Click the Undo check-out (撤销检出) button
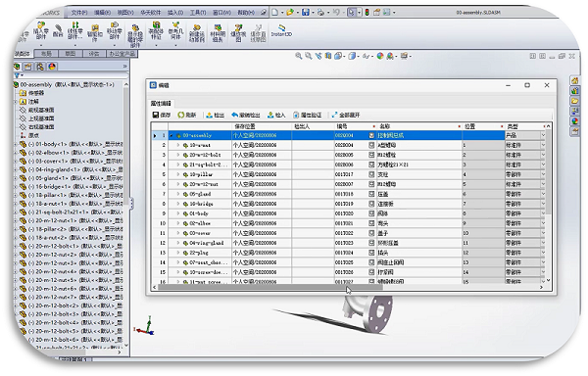 click(x=246, y=115)
